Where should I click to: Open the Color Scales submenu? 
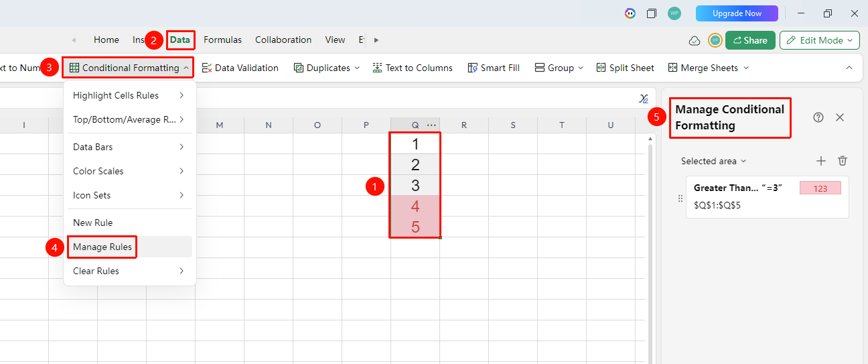[x=129, y=171]
